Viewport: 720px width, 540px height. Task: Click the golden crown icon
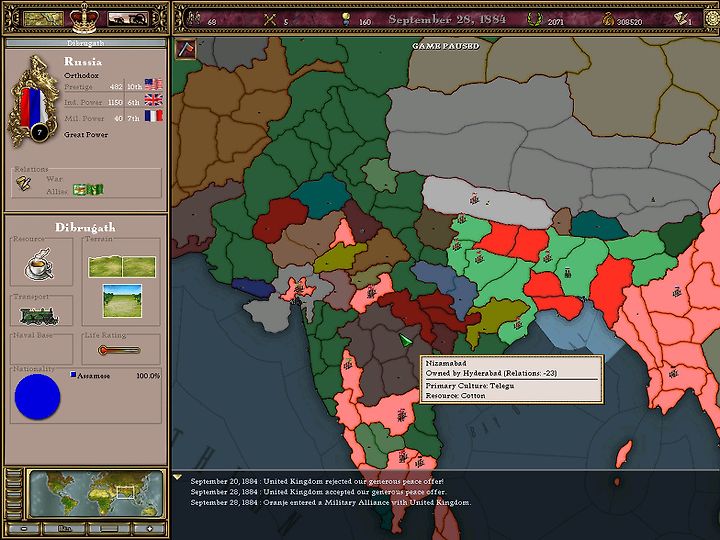click(84, 18)
